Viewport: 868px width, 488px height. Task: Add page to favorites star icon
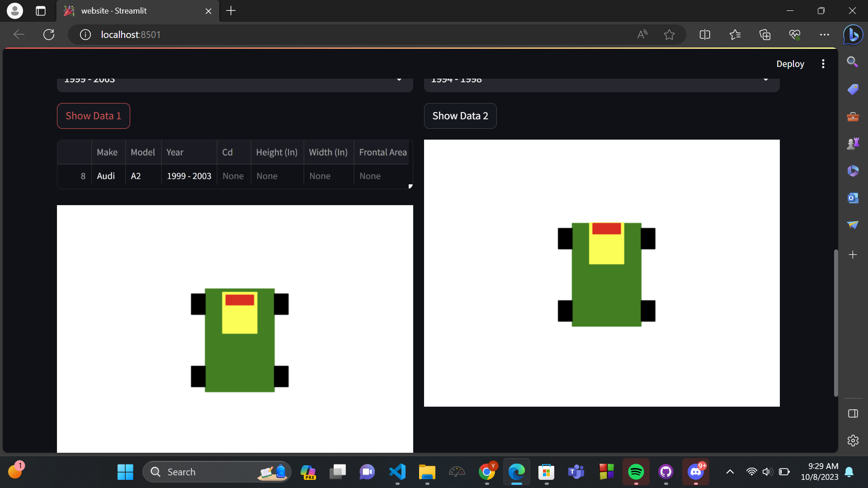pyautogui.click(x=669, y=35)
